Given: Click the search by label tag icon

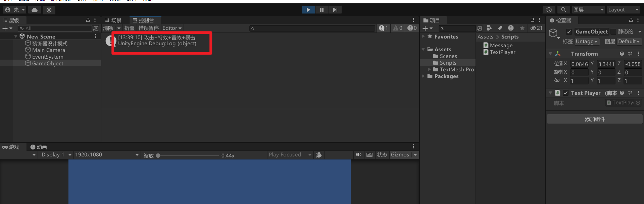Looking at the screenshot, I should coord(500,28).
